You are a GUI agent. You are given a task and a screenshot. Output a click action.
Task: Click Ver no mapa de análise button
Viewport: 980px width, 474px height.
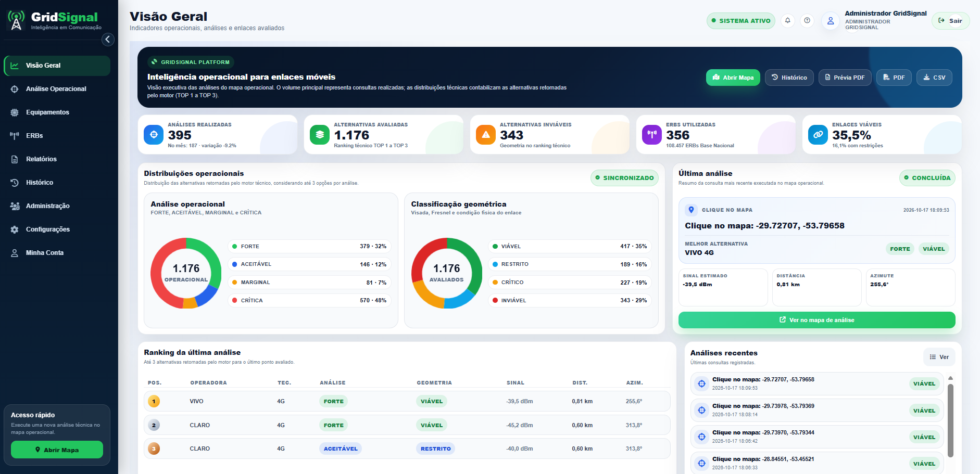[816, 320]
